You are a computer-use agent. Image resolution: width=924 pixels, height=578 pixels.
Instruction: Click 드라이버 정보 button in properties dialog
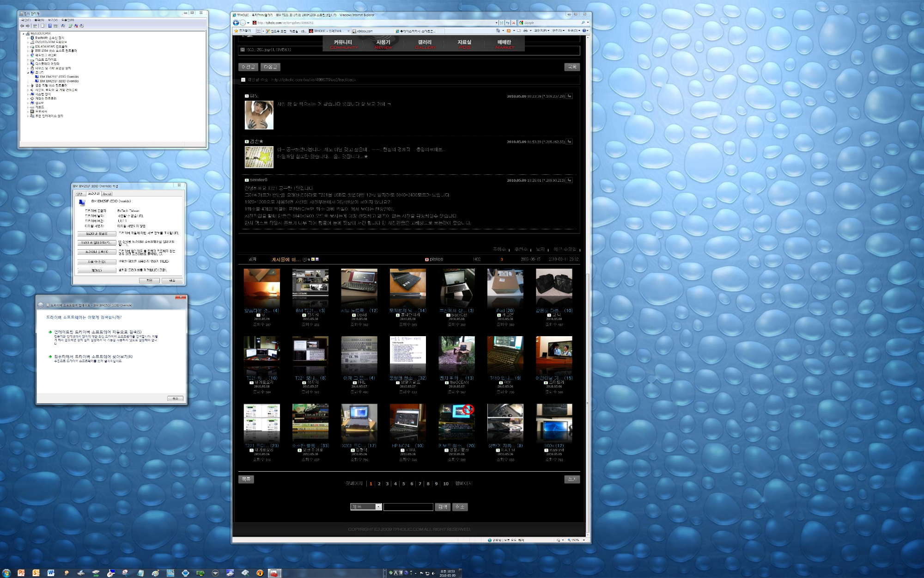(97, 234)
